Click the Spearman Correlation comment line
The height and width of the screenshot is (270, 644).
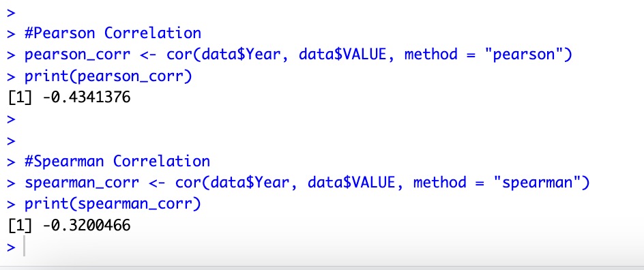117,162
